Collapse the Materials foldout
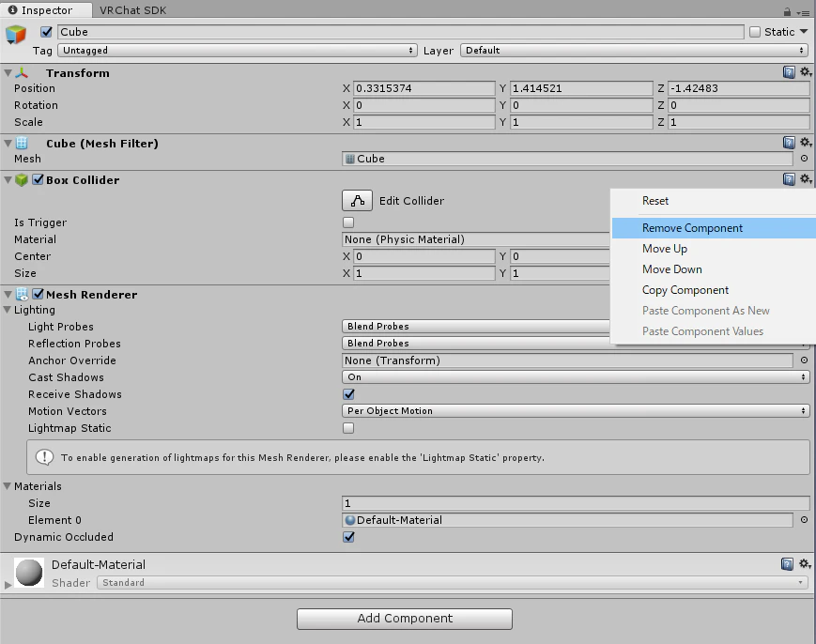The width and height of the screenshot is (816, 644). (8, 486)
